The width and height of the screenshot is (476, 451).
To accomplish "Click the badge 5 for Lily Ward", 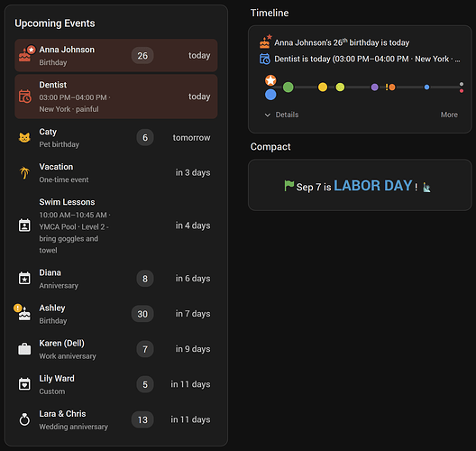I will coord(145,384).
